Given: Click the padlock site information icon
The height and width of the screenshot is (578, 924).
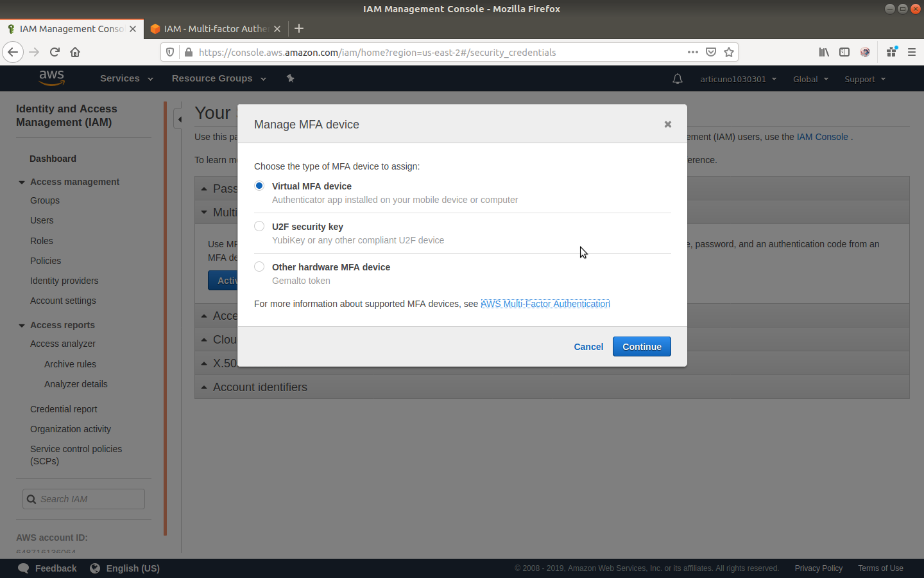Looking at the screenshot, I should click(188, 52).
